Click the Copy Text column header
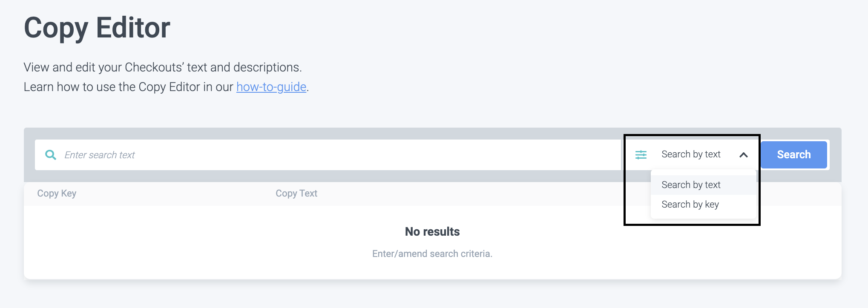Image resolution: width=868 pixels, height=308 pixels. point(296,194)
